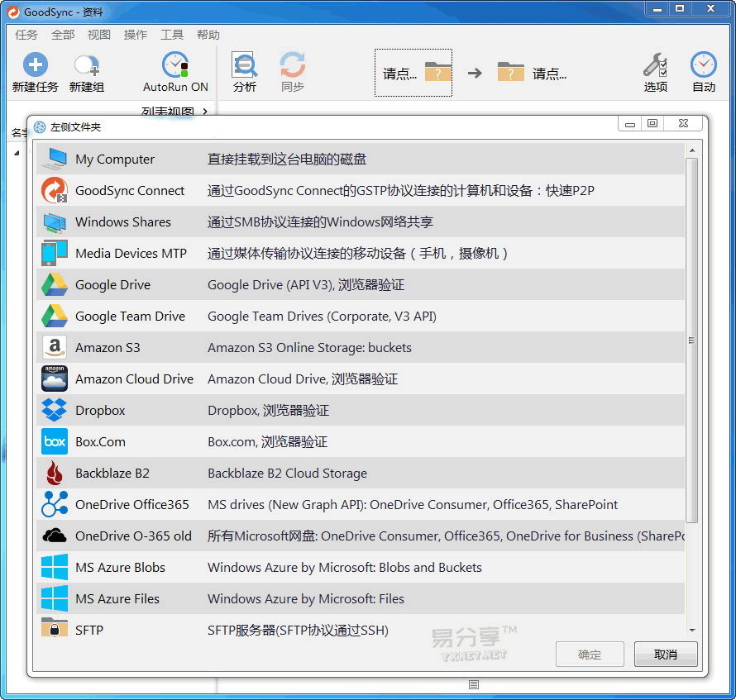Select the GoodSync Connect icon
Screen dimensions: 736x700
tap(55, 190)
